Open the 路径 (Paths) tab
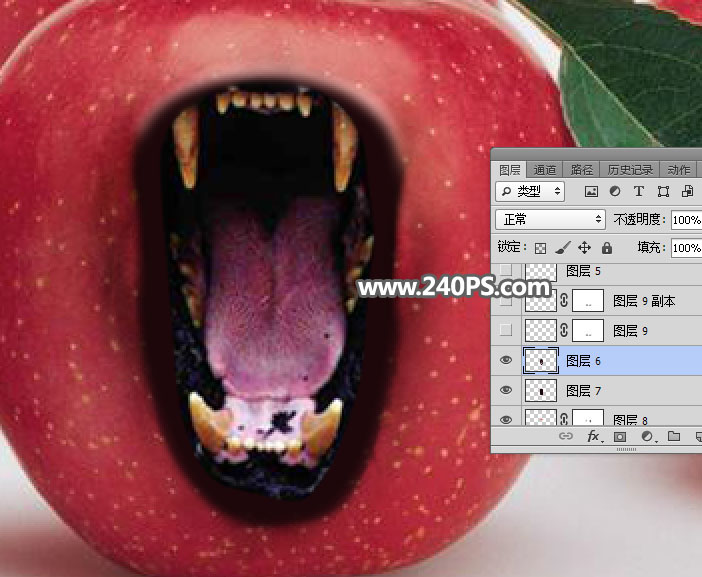 (x=581, y=170)
